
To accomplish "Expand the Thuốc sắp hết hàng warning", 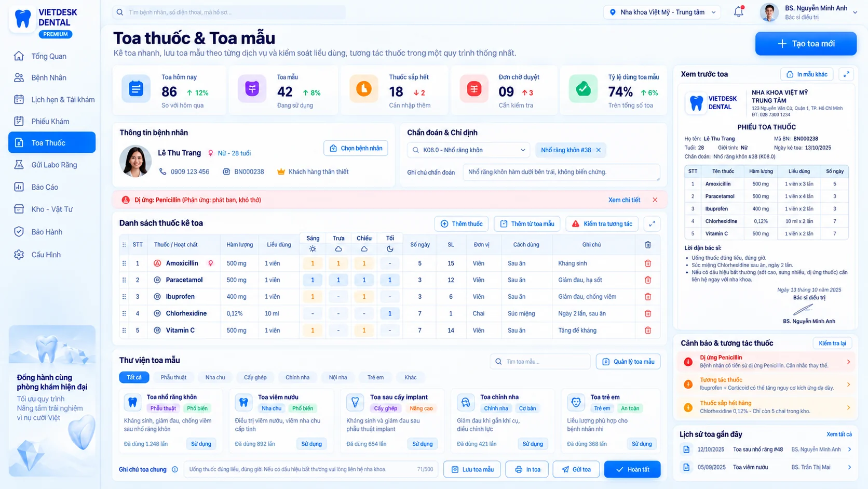I will tap(848, 407).
